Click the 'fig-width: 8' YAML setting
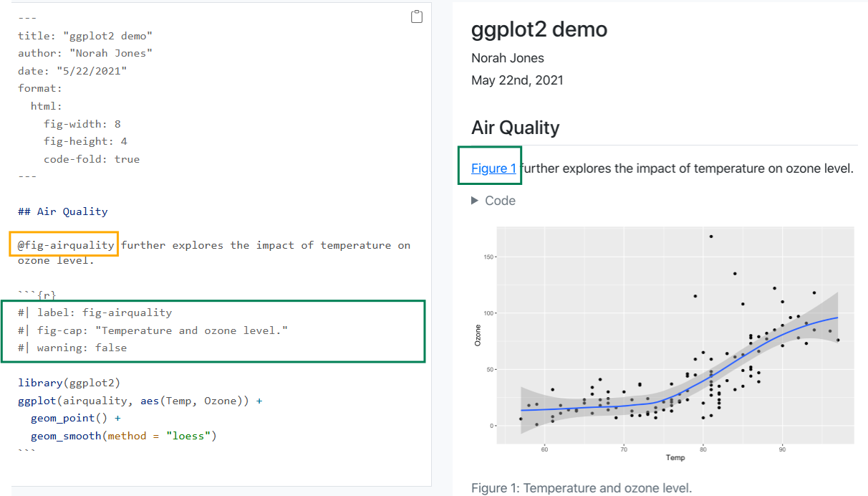The image size is (868, 496). click(x=82, y=124)
